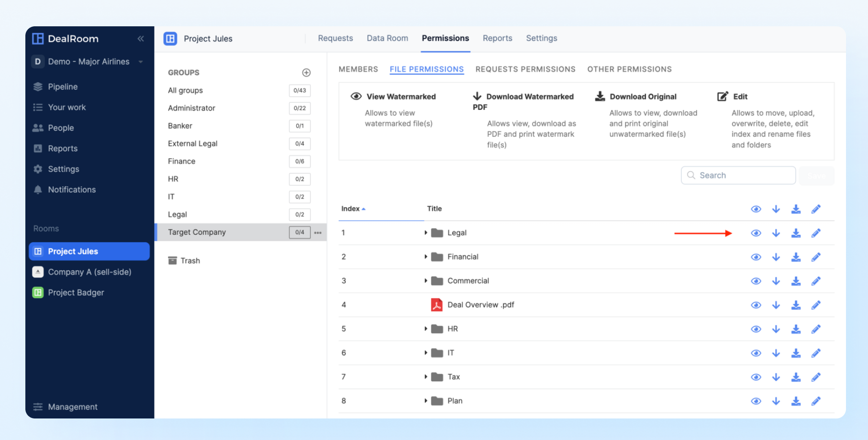Collapse the DealRoom sidebar with double chevron

[x=141, y=39]
